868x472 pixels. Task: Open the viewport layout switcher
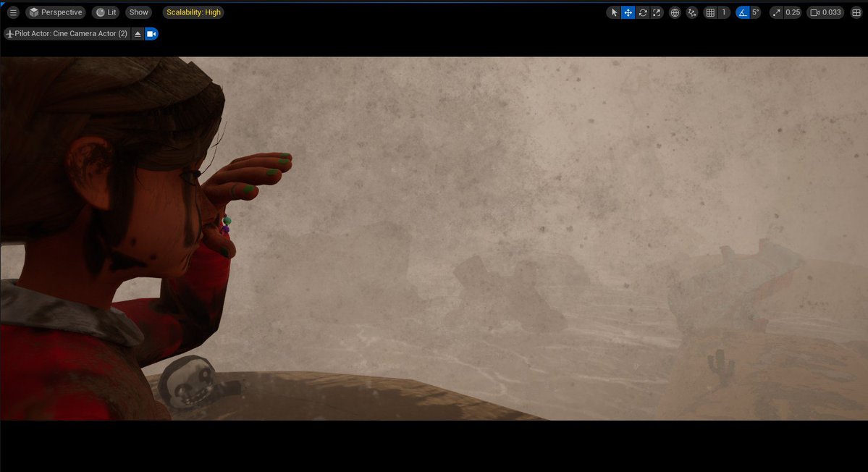click(x=856, y=12)
